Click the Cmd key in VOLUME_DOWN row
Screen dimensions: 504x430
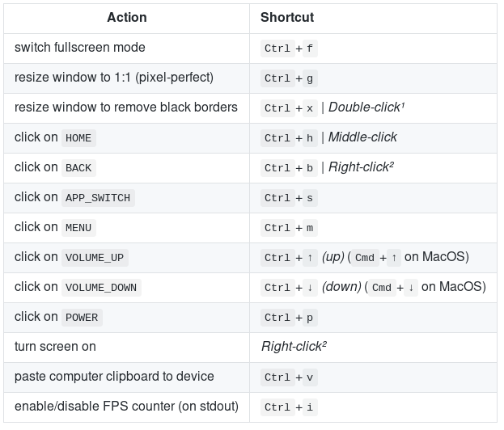[x=382, y=288]
